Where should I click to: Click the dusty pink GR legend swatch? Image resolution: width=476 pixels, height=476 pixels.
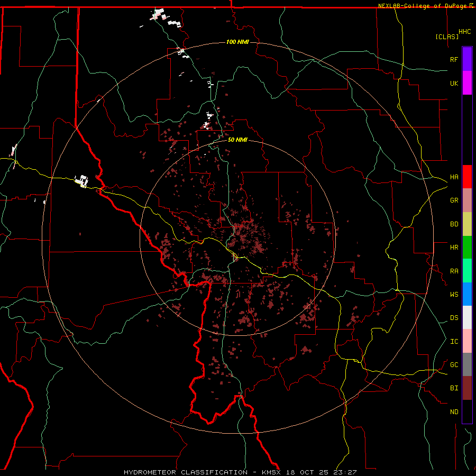467,200
